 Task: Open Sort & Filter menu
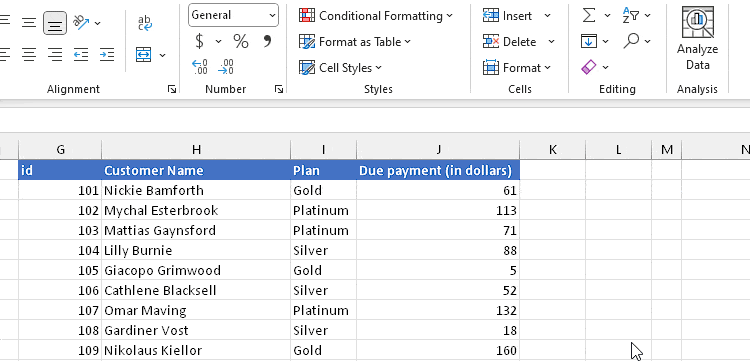click(x=637, y=16)
